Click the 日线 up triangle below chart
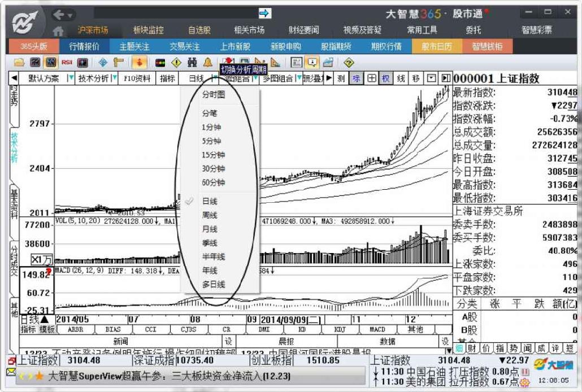Viewport: 582px width, 392px height. coord(45,320)
